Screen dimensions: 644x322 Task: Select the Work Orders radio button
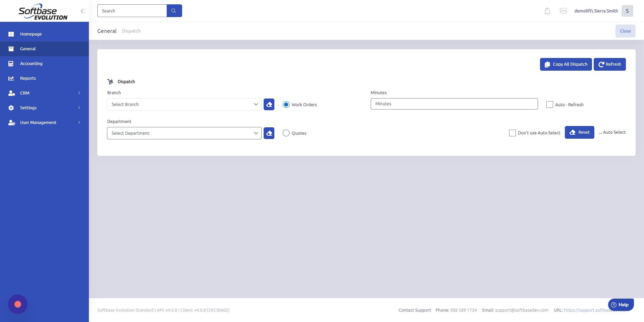pos(286,105)
